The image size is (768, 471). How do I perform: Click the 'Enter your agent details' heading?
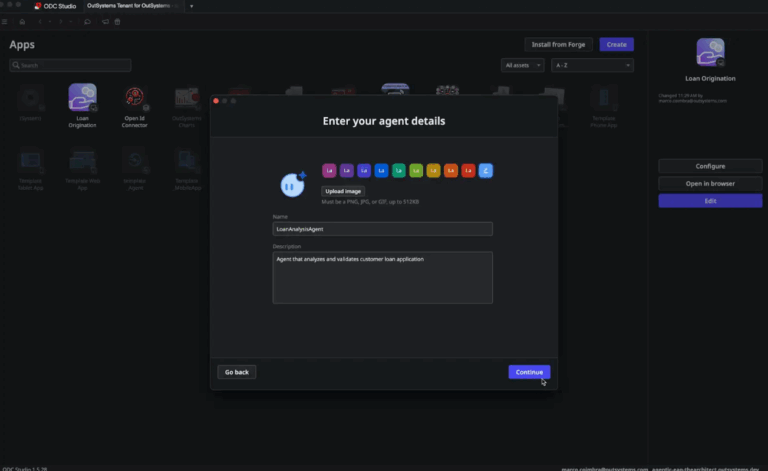(384, 121)
